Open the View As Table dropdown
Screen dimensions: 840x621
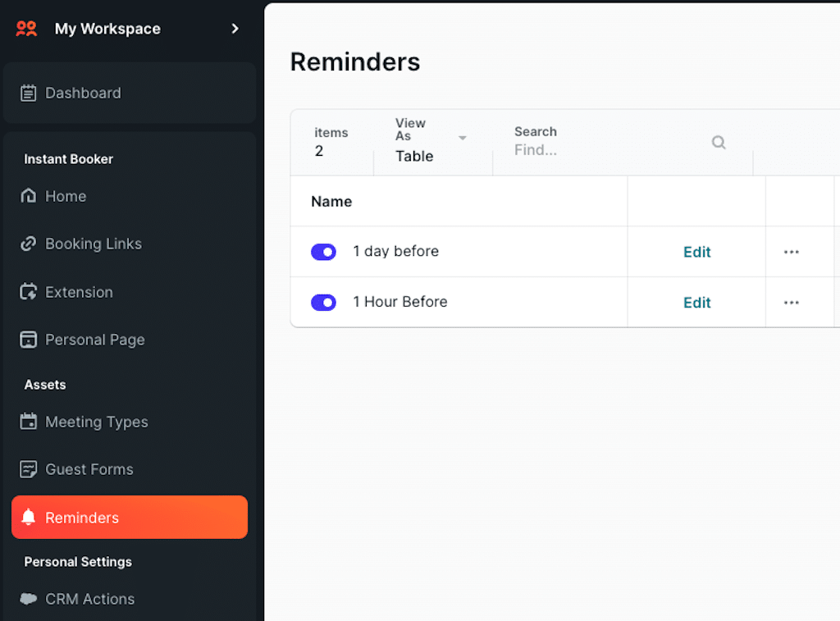pyautogui.click(x=431, y=141)
